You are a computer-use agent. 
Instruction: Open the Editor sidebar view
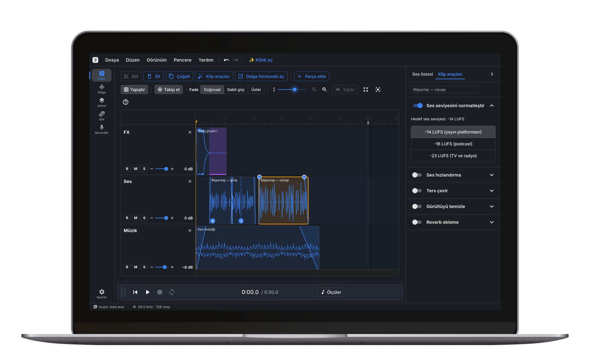click(x=101, y=75)
